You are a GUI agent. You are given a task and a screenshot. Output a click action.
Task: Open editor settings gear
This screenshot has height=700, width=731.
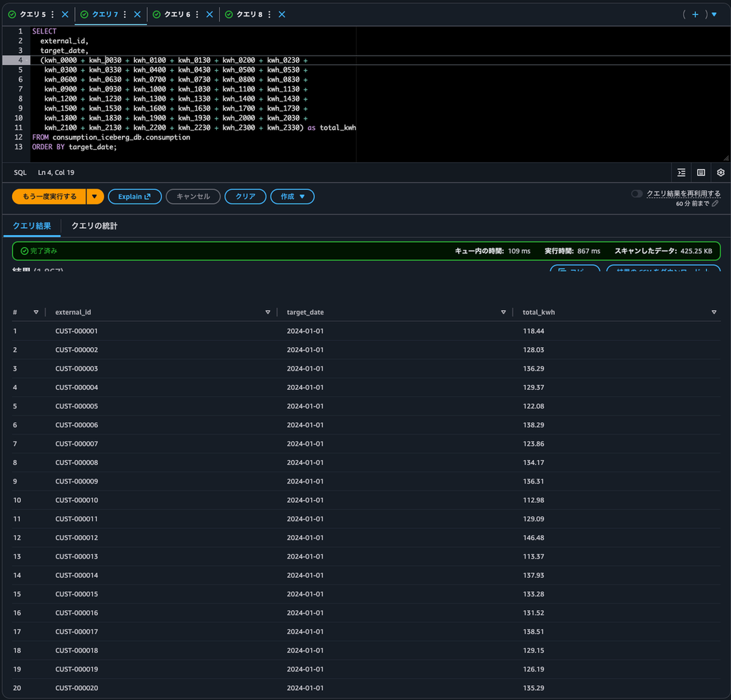(721, 173)
